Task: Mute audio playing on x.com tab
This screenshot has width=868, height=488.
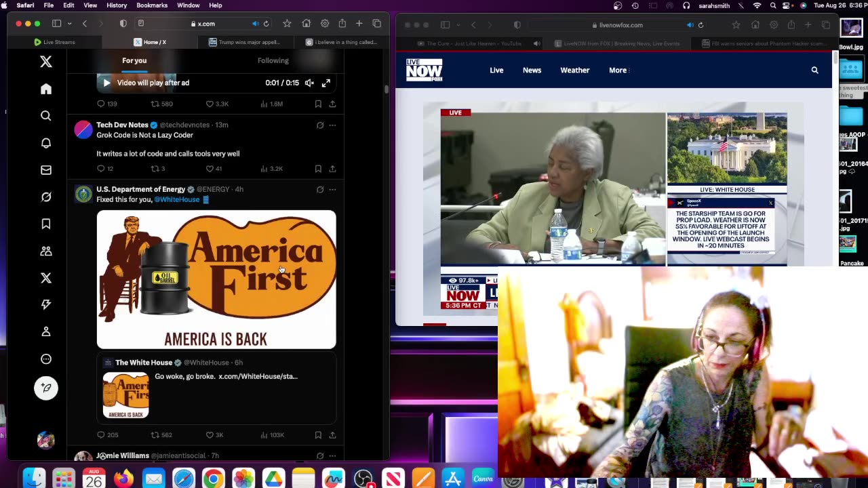Action: click(256, 24)
